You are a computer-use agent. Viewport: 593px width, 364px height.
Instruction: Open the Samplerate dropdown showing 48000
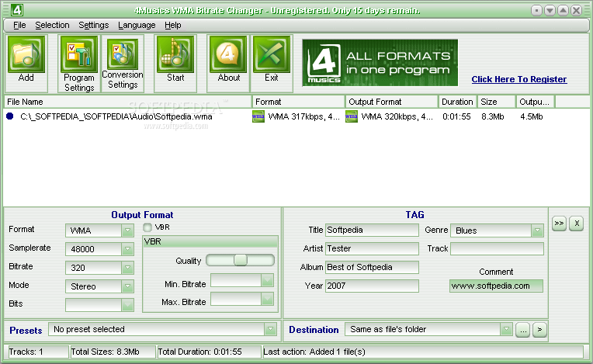click(127, 248)
